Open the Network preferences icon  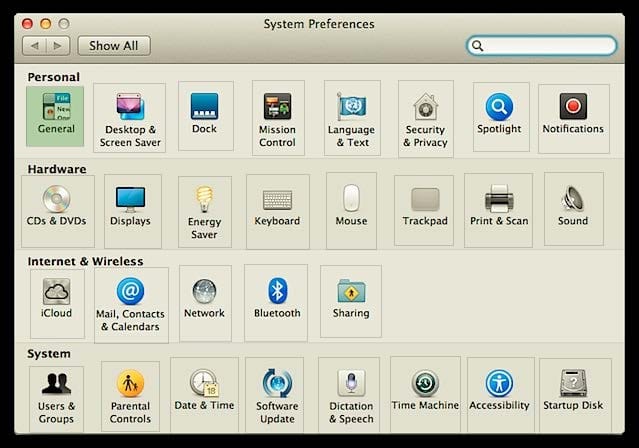click(205, 303)
